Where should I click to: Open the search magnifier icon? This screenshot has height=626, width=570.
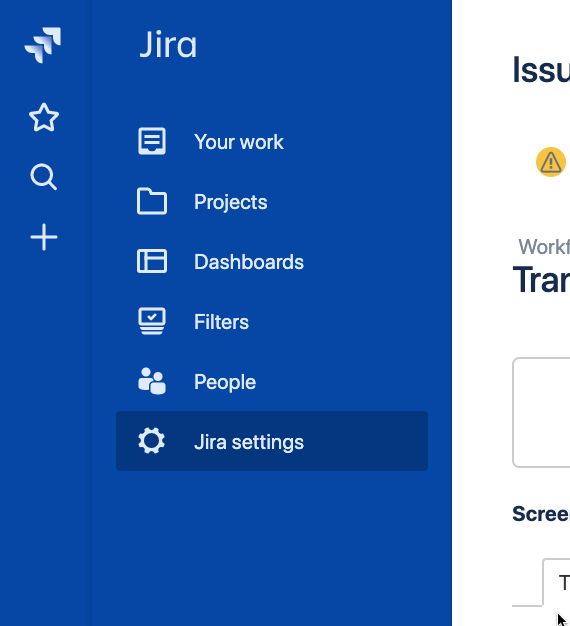pos(44,177)
